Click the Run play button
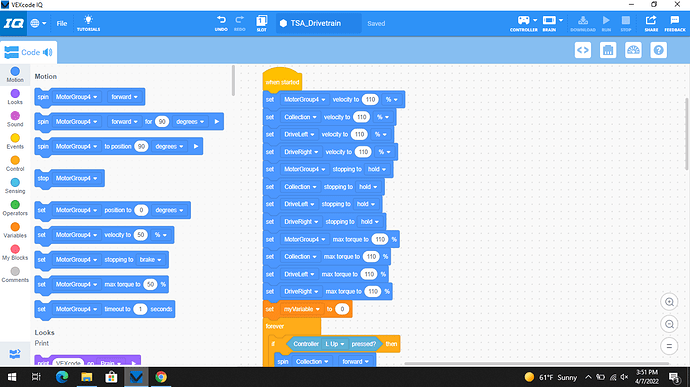Screen dimensions: 690x387 [x=606, y=23]
